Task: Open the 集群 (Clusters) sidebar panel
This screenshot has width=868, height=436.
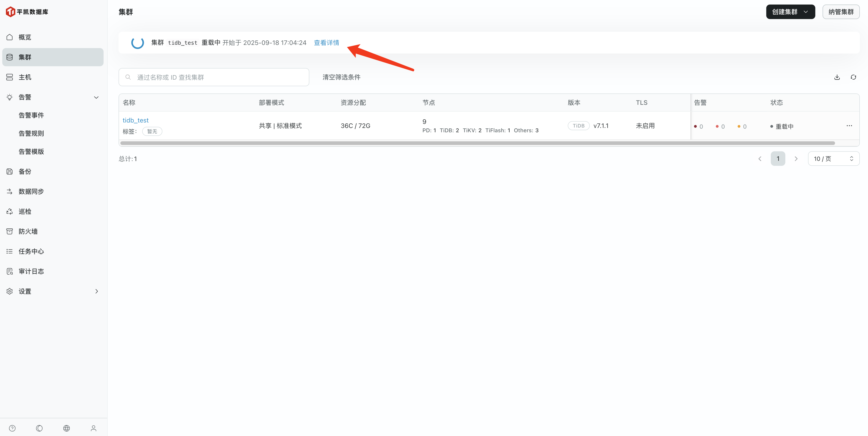Action: (x=25, y=57)
